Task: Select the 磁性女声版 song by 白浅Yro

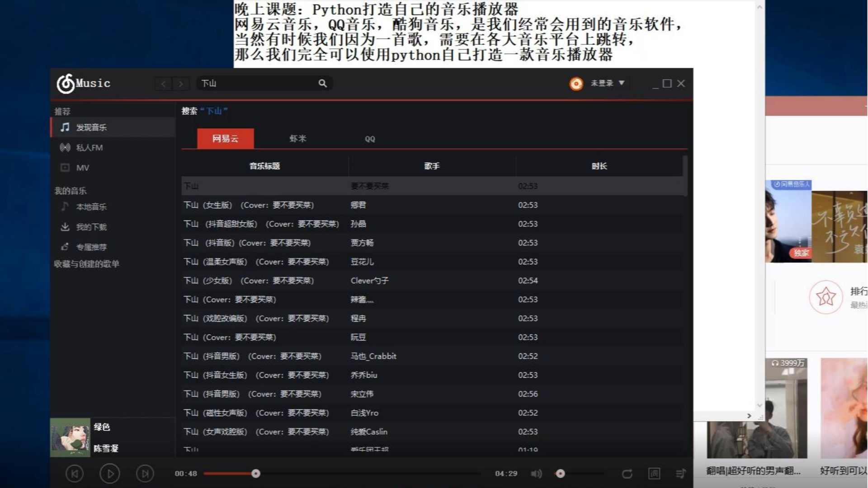Action: click(432, 413)
